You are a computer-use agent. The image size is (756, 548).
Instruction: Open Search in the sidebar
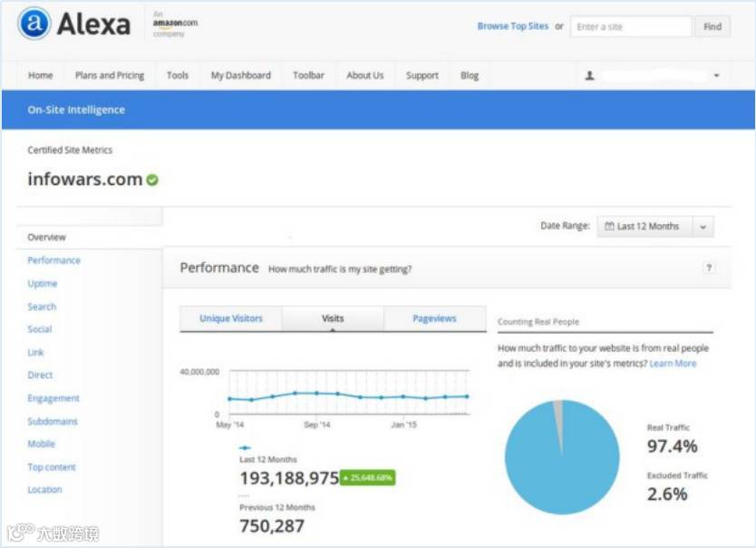click(42, 307)
